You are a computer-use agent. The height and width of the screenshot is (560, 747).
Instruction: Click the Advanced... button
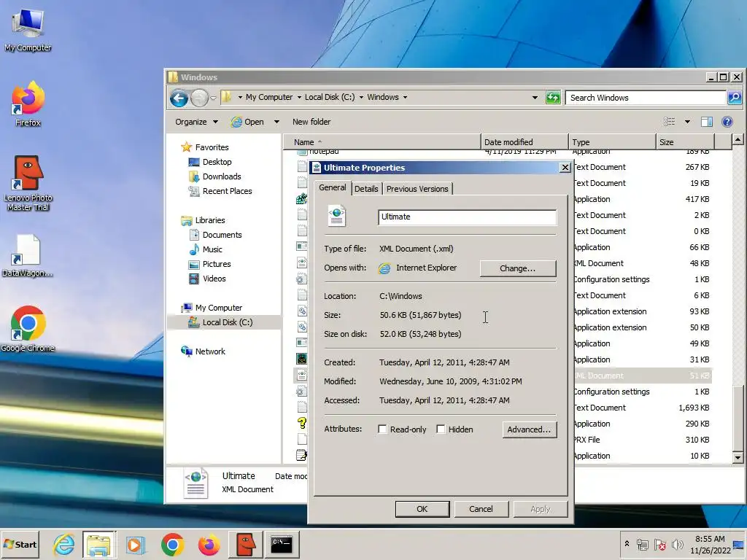(530, 429)
